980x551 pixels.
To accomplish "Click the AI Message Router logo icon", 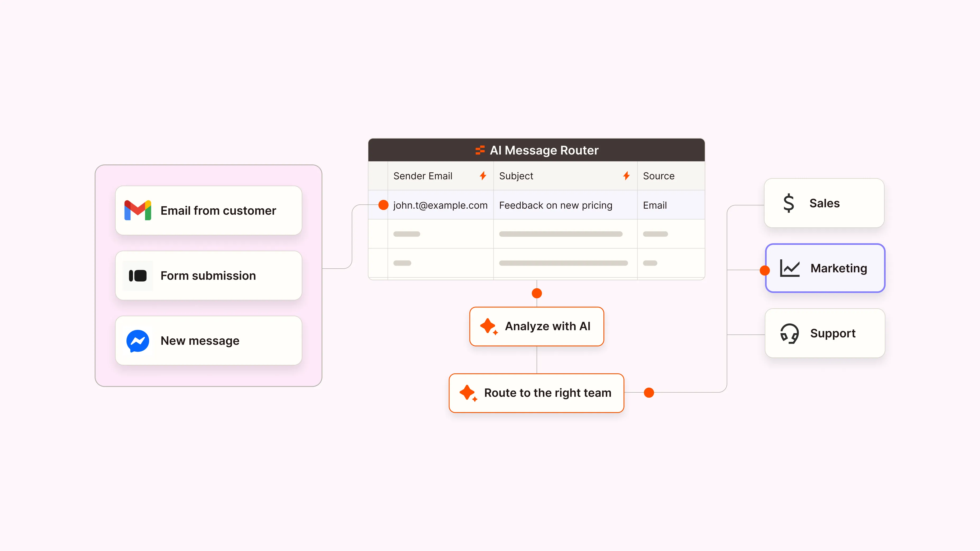I will click(480, 150).
